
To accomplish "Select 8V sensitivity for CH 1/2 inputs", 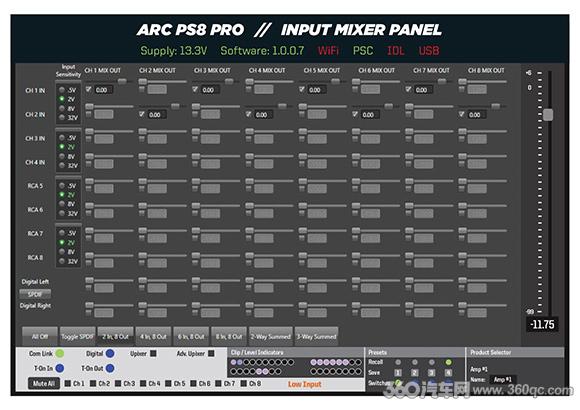I will pos(62,108).
